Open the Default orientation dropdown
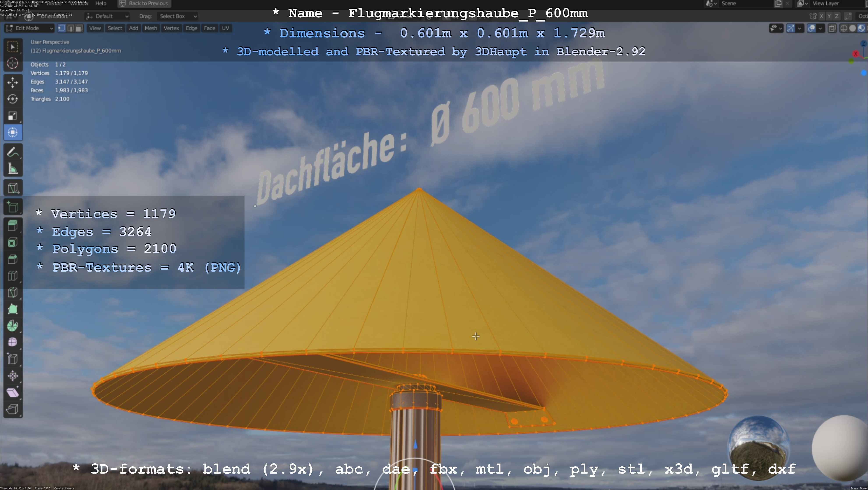 tap(107, 16)
